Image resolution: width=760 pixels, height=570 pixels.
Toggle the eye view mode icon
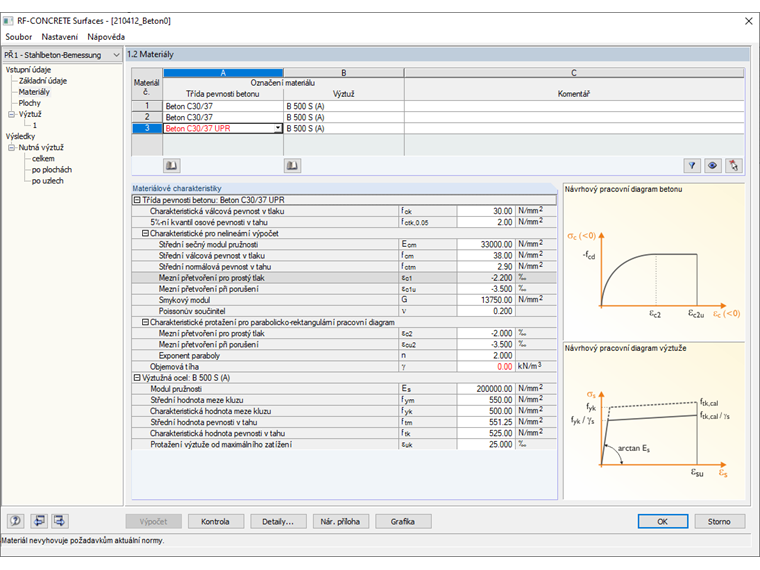point(712,166)
